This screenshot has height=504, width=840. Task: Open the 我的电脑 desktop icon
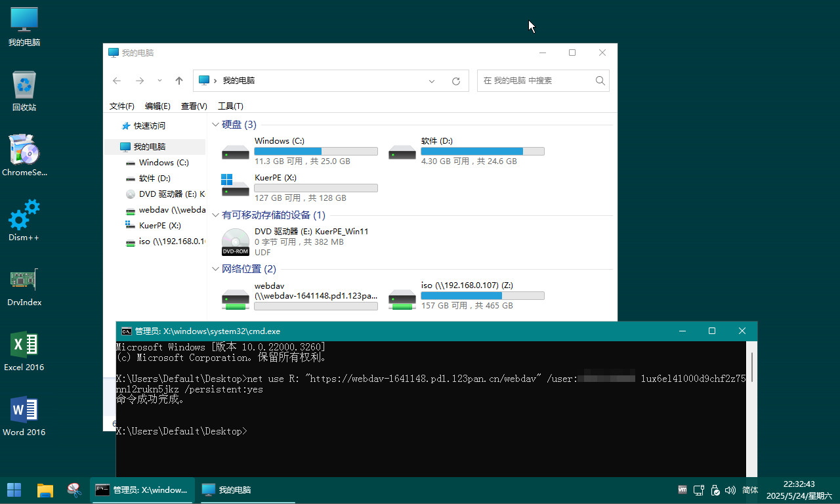(x=24, y=26)
